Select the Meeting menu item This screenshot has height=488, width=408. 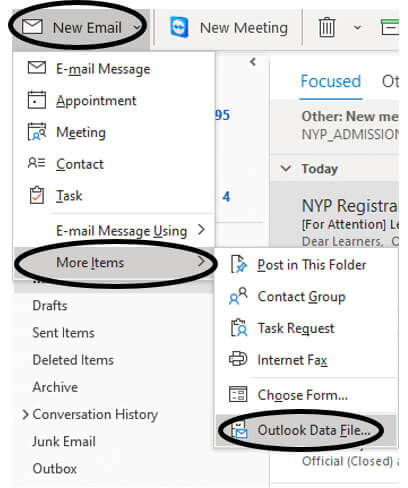tap(114, 132)
